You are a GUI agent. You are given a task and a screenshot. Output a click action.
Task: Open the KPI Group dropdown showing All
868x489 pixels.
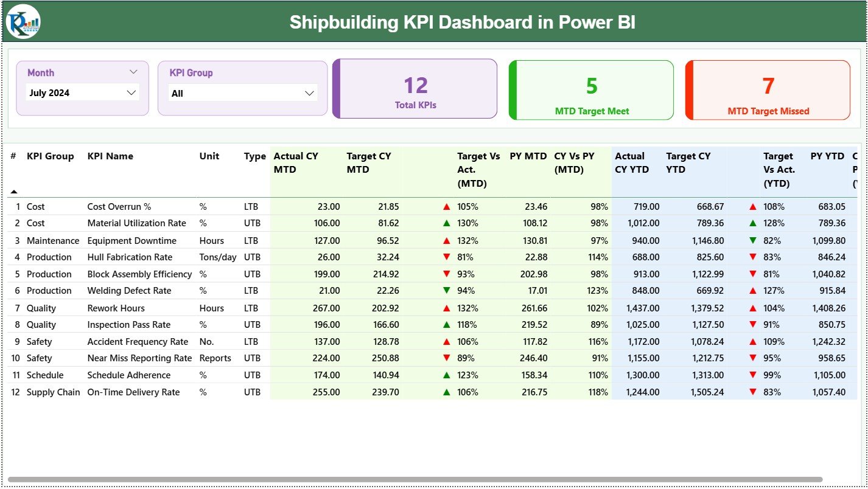242,92
